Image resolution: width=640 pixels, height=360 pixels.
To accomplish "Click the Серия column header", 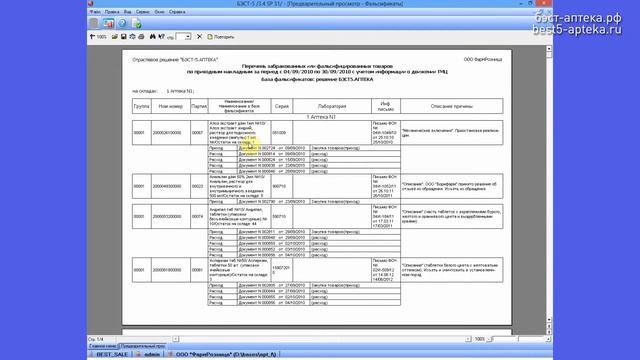I will (282, 106).
